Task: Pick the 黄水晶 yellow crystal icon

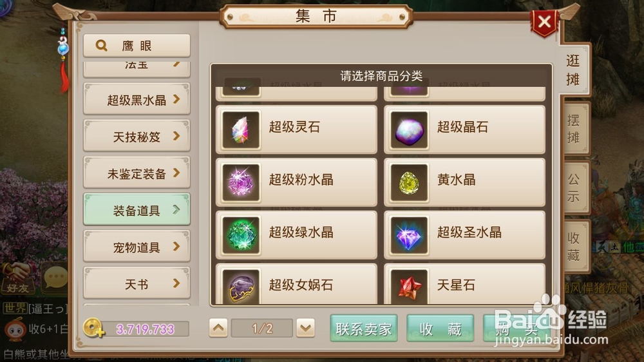Action: click(x=409, y=182)
